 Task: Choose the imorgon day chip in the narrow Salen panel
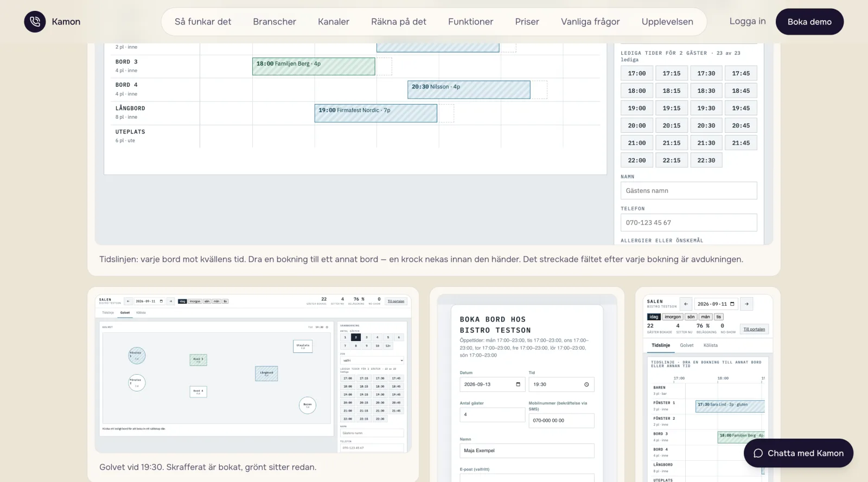point(673,317)
